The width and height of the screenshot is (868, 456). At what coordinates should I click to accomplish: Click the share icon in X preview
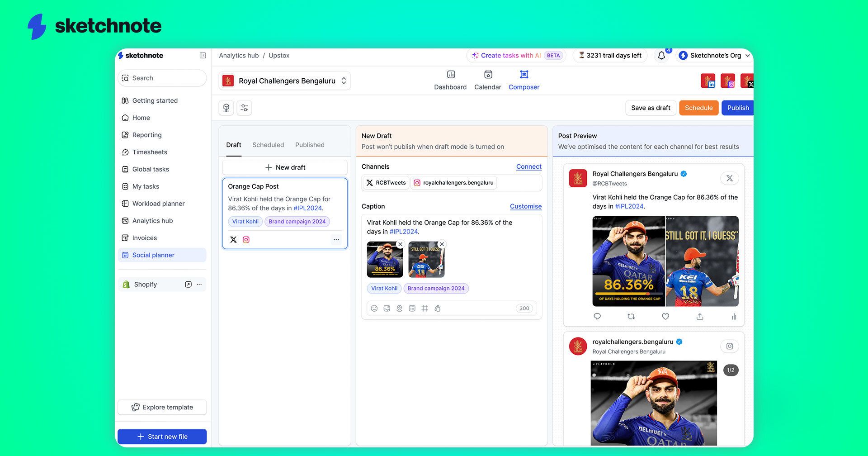700,317
